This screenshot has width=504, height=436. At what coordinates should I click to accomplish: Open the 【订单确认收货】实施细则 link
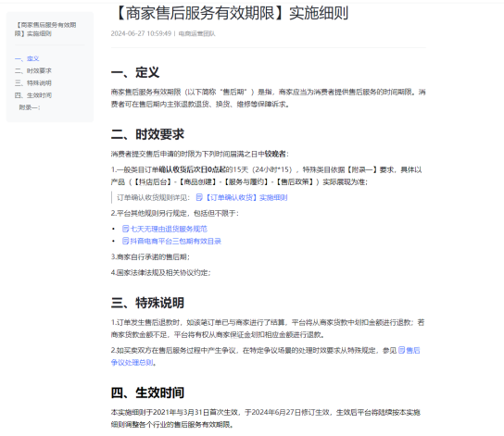[x=246, y=197]
